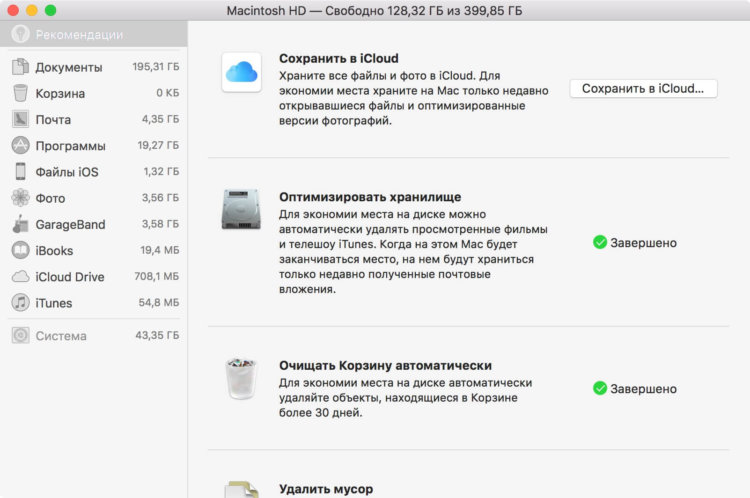Image resolution: width=750 pixels, height=498 pixels.
Task: Select the iCloud Drive label
Action: click(x=70, y=277)
